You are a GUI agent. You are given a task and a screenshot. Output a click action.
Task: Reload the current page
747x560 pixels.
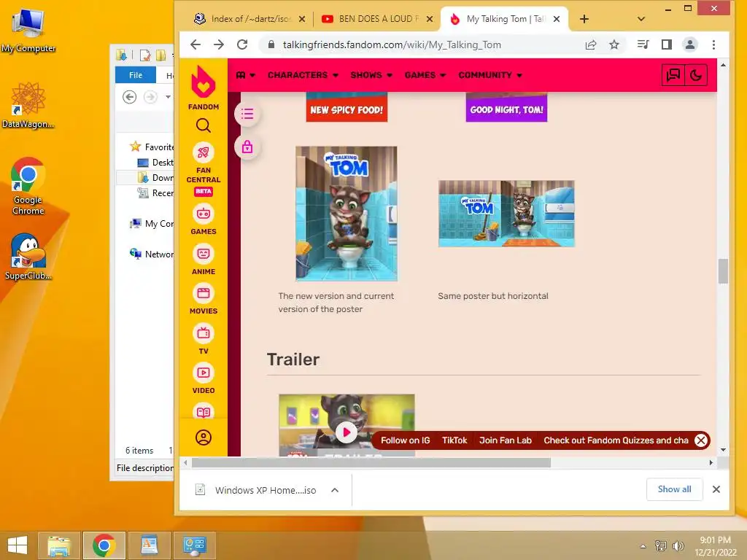242,44
